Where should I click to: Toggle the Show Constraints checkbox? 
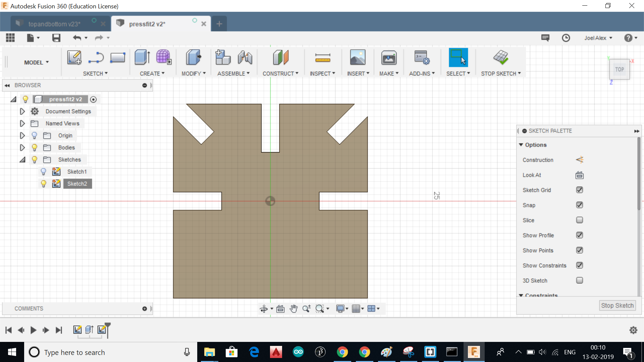579,265
